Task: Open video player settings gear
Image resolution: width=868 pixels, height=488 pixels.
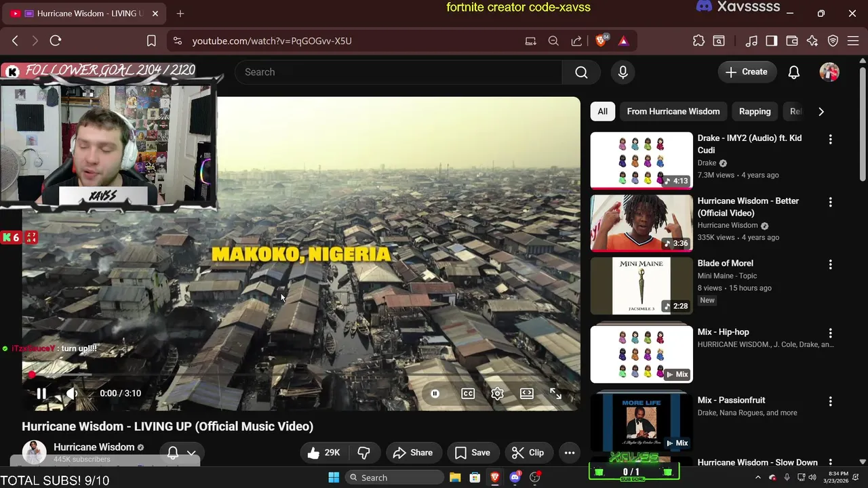Action: coord(497,393)
